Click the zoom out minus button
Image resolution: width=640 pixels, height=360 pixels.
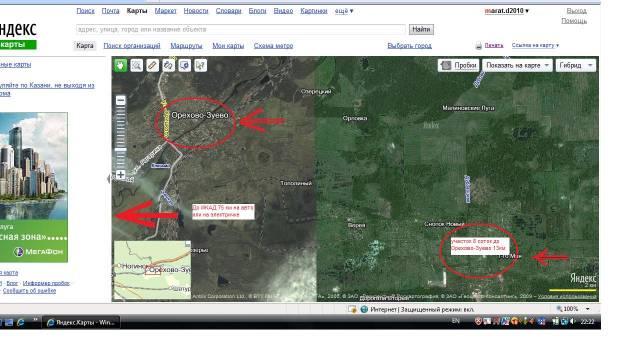point(120,100)
